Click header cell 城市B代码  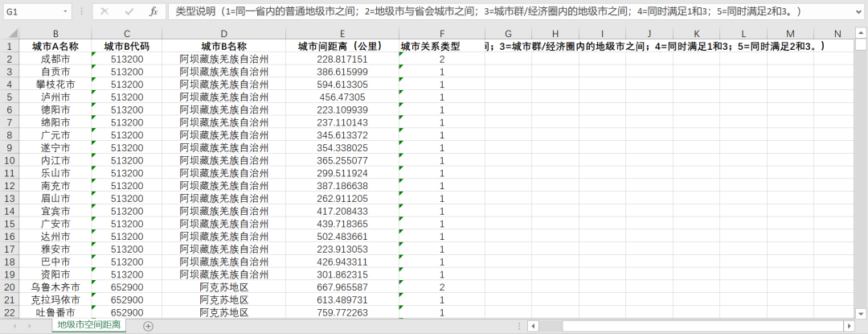[x=127, y=47]
